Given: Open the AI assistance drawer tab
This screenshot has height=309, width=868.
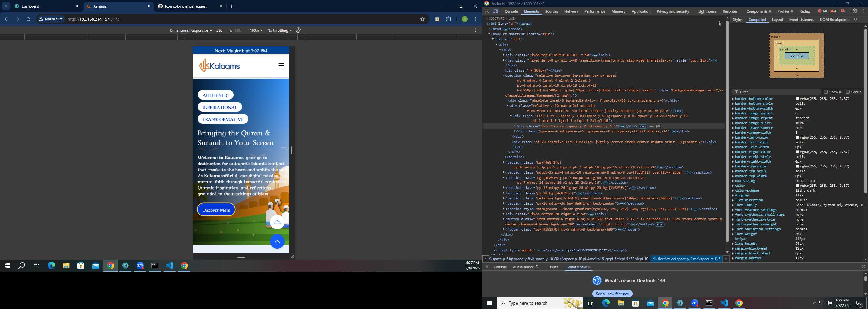Looking at the screenshot, I should (525, 267).
